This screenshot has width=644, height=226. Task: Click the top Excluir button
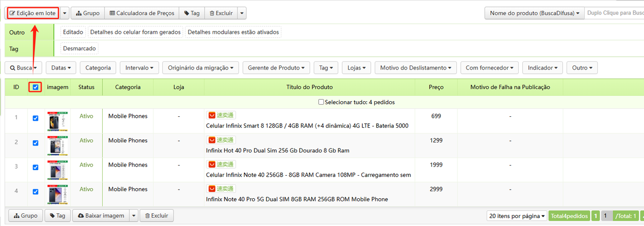click(x=221, y=13)
